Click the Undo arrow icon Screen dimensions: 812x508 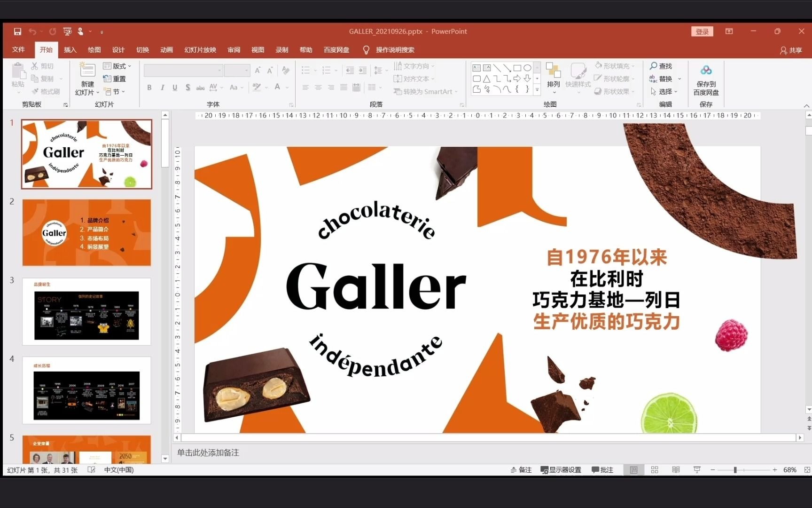32,32
